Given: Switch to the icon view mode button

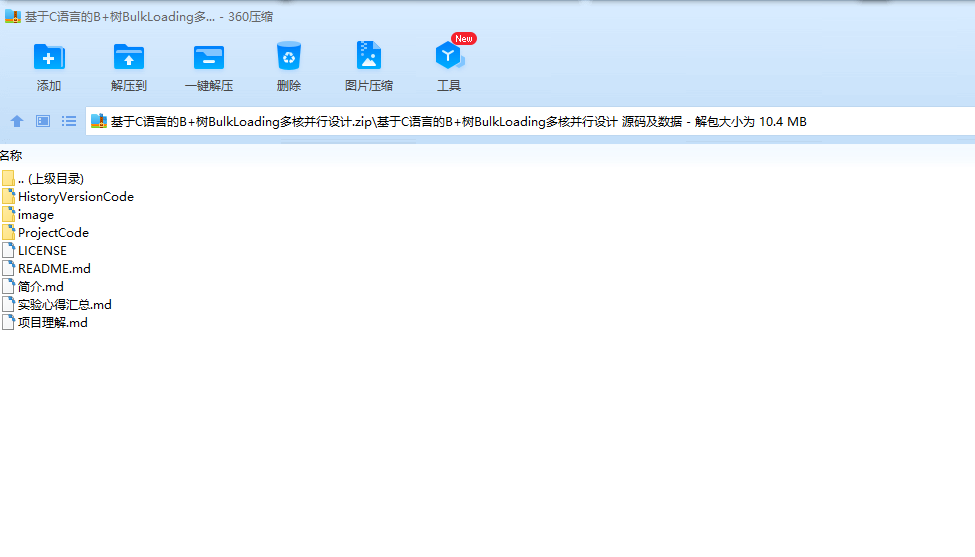Looking at the screenshot, I should click(43, 121).
